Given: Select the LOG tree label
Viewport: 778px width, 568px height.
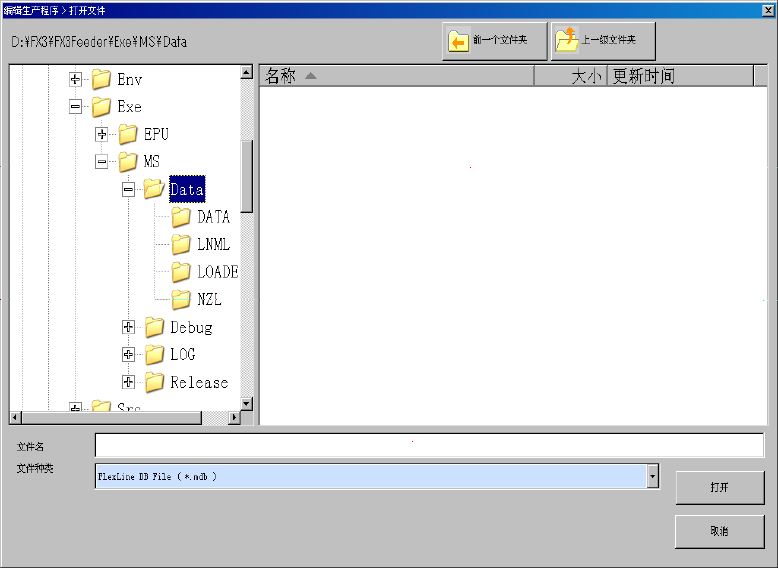Looking at the screenshot, I should (x=183, y=354).
